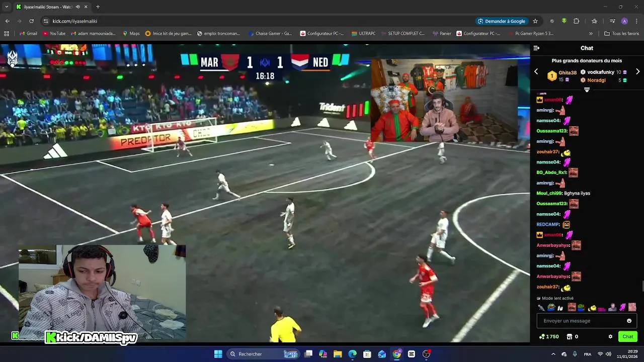
Task: Click 'Demander à Google' lens button
Action: 502,21
